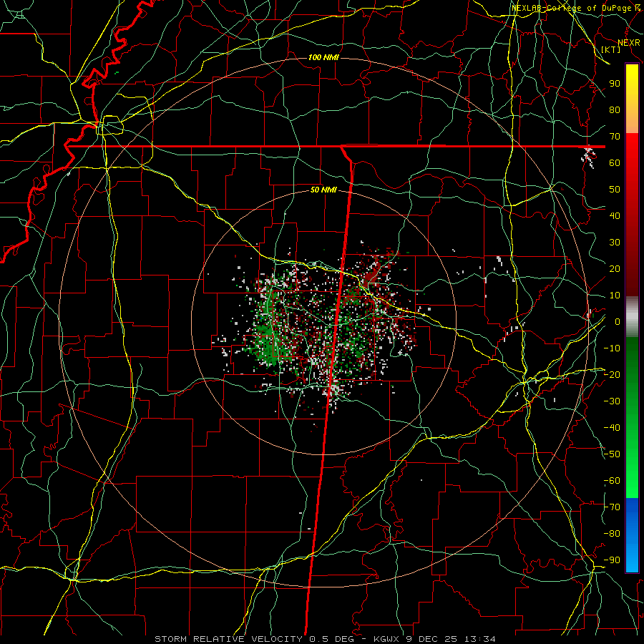Click the positive 60 scale value

point(615,162)
